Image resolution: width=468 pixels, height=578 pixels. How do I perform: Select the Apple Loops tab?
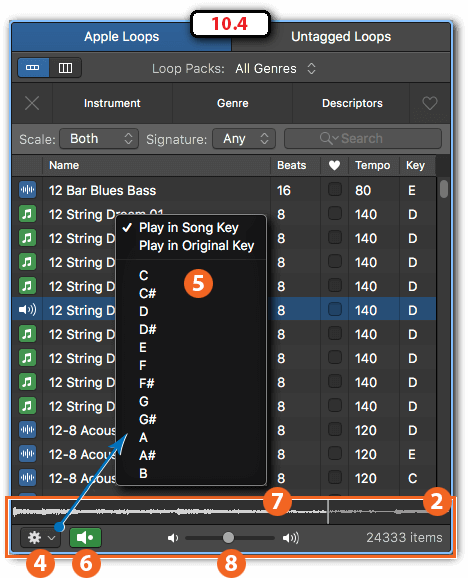(122, 36)
